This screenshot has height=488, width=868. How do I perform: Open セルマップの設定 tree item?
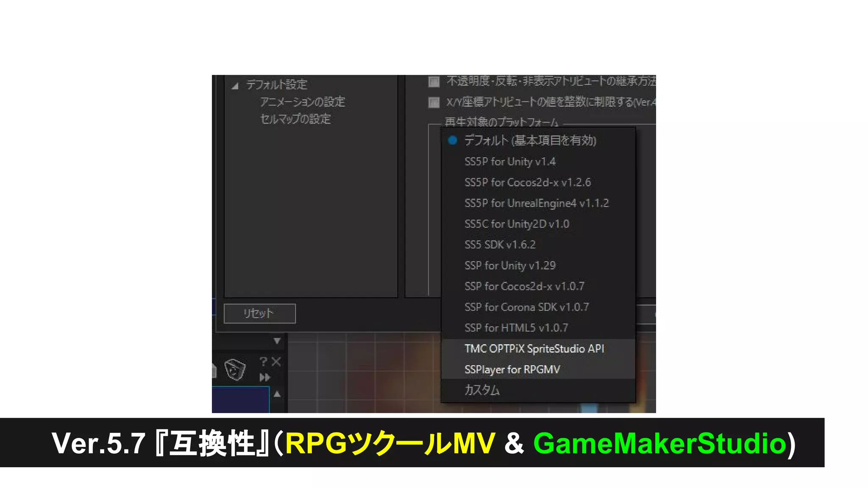point(295,119)
